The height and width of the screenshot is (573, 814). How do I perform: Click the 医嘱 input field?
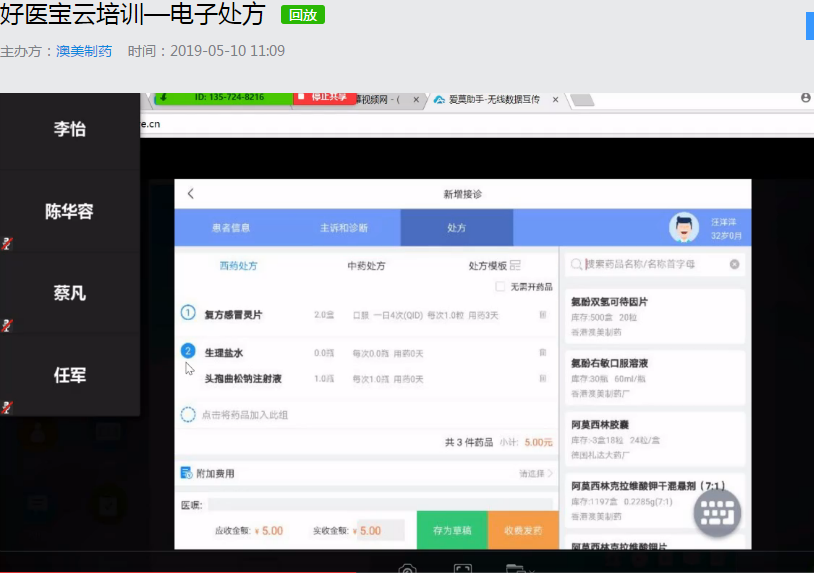tap(381, 505)
